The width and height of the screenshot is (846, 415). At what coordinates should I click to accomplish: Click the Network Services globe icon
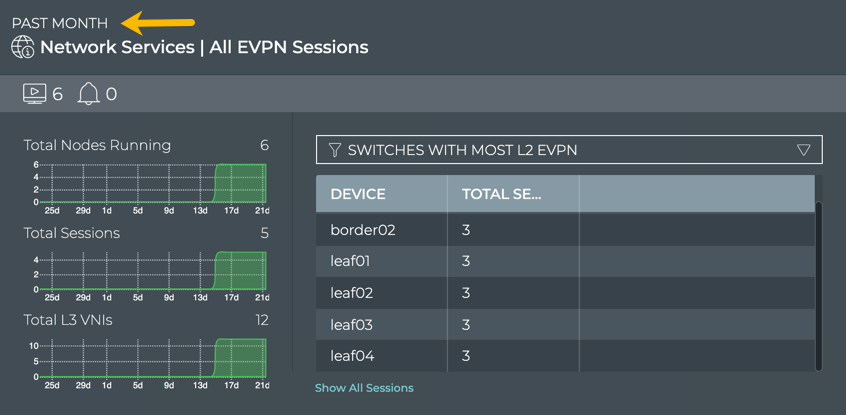point(23,47)
